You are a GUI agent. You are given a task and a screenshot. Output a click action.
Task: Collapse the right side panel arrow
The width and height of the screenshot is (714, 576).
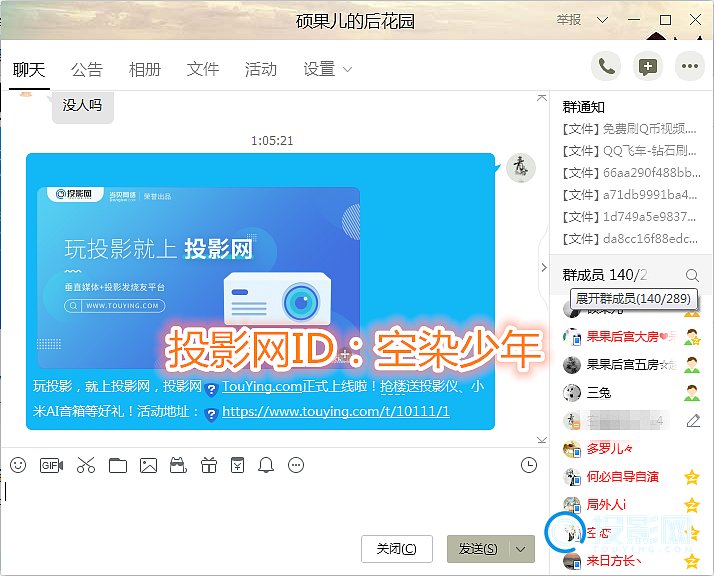click(x=544, y=267)
